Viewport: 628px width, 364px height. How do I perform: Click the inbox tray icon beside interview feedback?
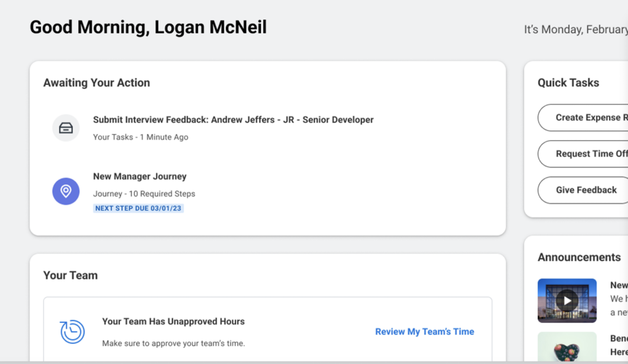[66, 128]
